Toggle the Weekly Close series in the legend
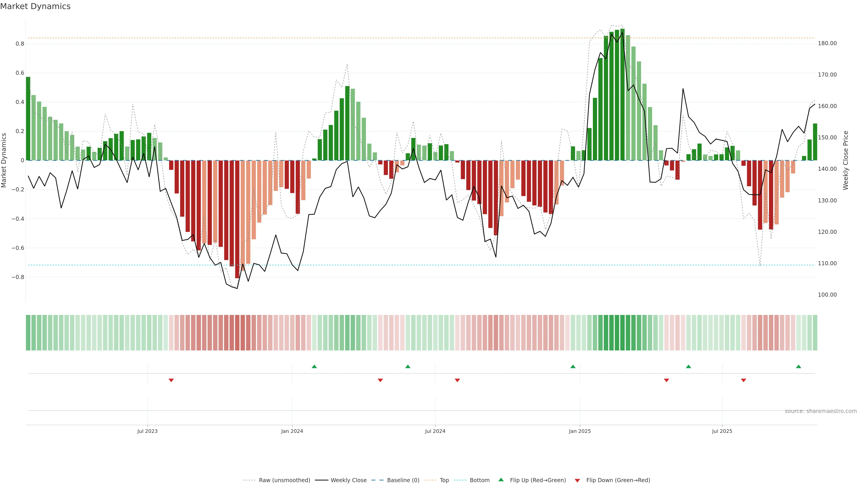This screenshot has width=868, height=488. pos(348,480)
